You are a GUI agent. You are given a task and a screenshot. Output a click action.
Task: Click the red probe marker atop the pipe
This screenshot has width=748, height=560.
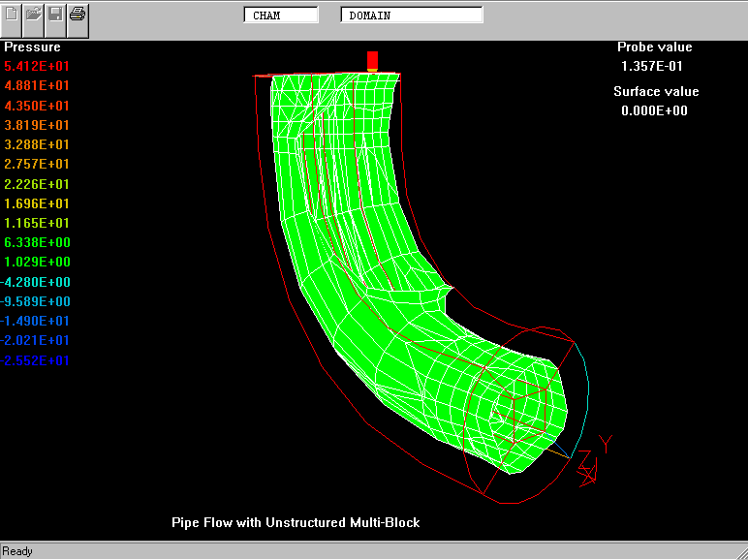[372, 61]
